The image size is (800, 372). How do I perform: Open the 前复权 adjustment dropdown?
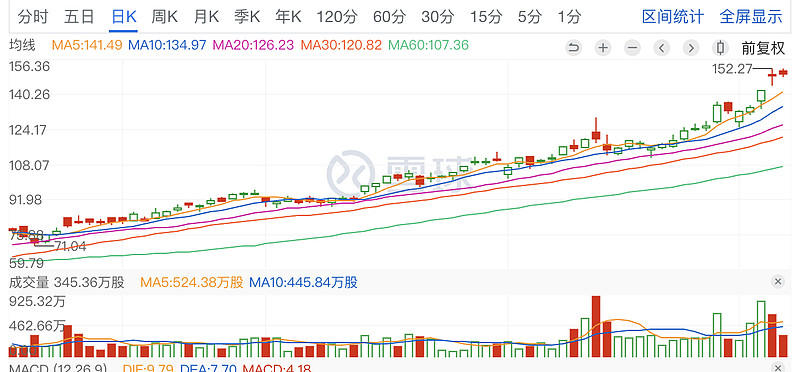pyautogui.click(x=763, y=48)
